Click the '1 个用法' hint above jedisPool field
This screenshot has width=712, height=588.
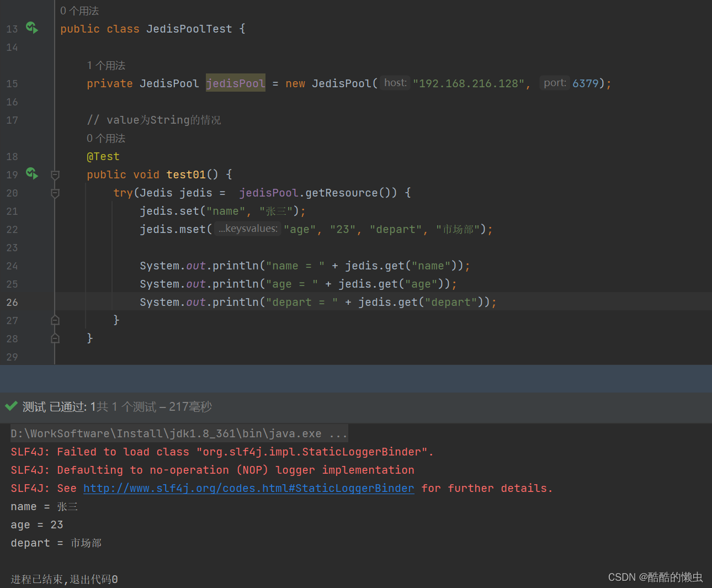click(x=106, y=66)
